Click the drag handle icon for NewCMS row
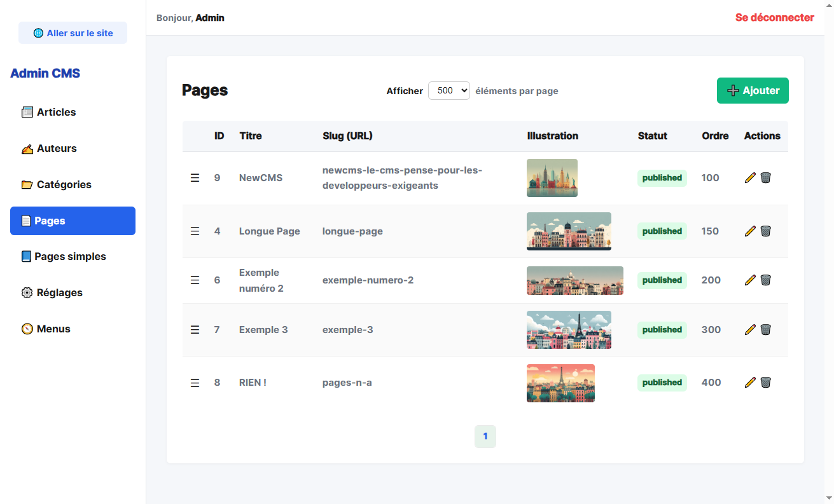The image size is (834, 504). (x=195, y=178)
